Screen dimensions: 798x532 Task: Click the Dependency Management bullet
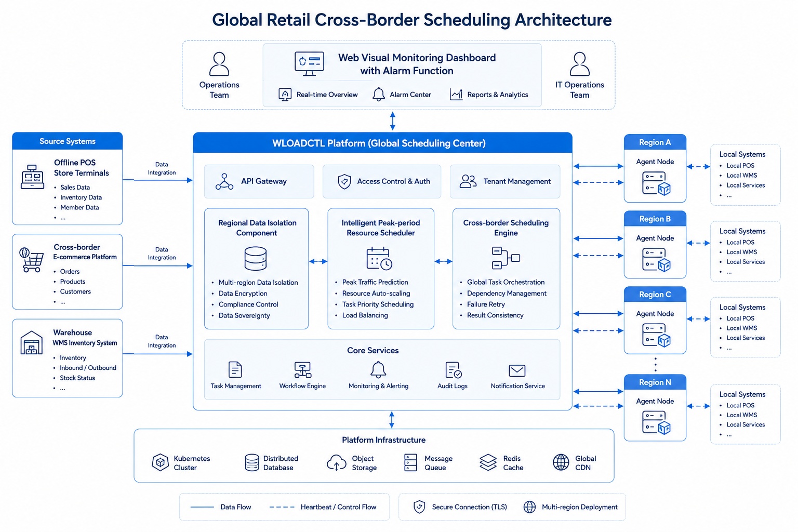click(x=507, y=294)
